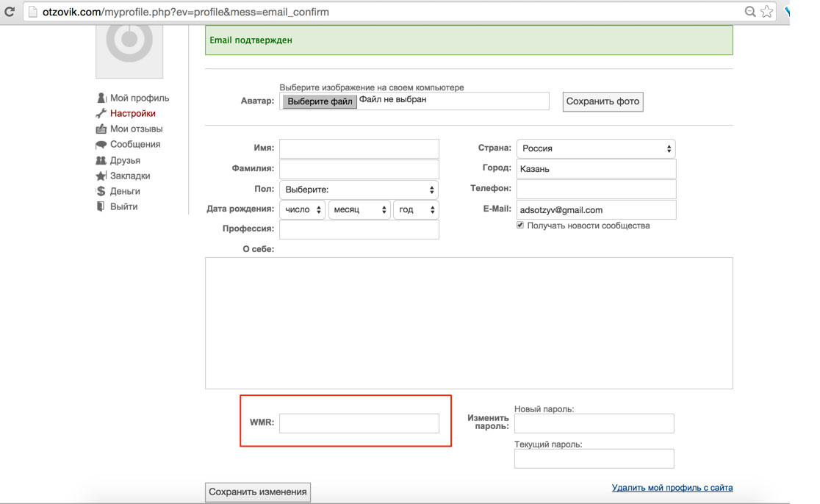Click the profile avatar placeholder image
This screenshot has width=820, height=504.
click(x=129, y=51)
